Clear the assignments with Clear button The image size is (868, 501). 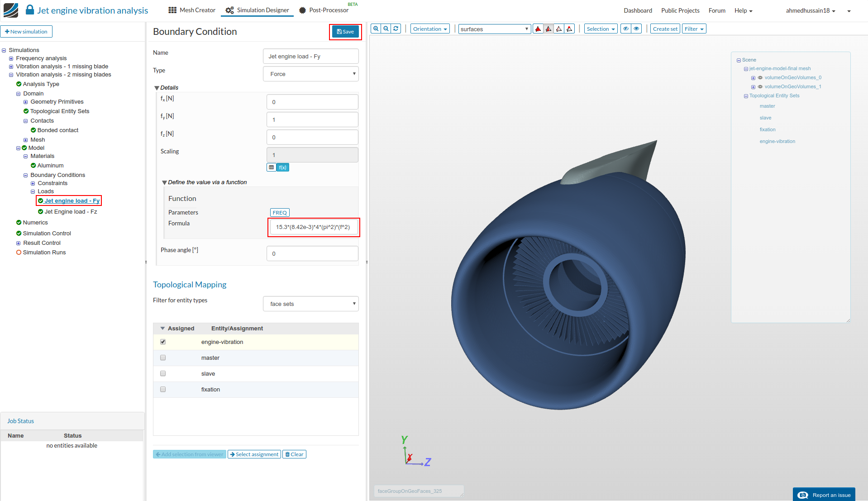click(294, 454)
